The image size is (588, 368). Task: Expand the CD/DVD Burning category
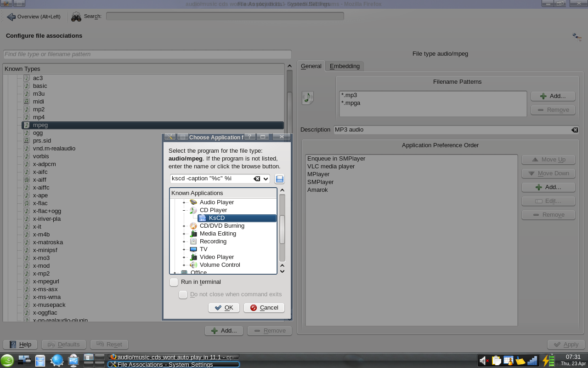184,226
